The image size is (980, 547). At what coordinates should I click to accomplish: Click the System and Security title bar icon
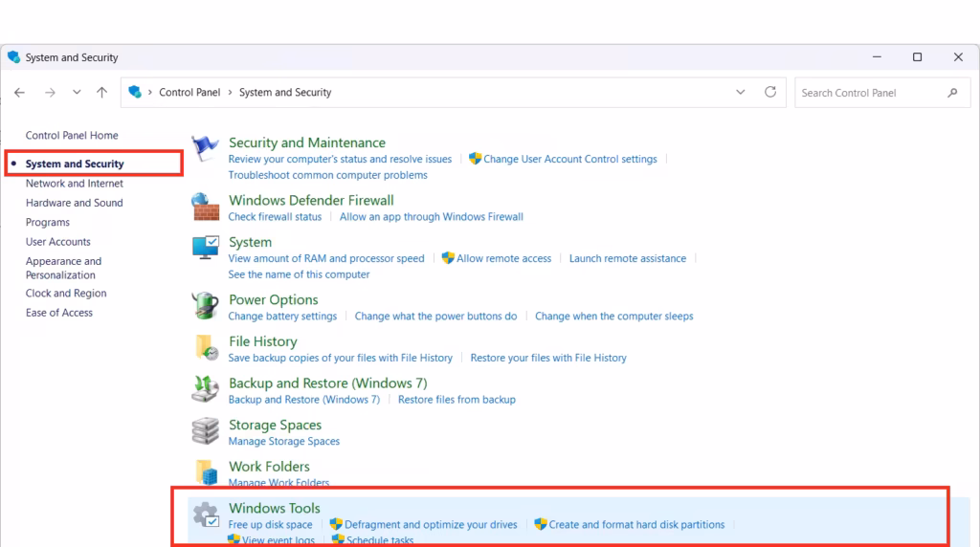[13, 57]
